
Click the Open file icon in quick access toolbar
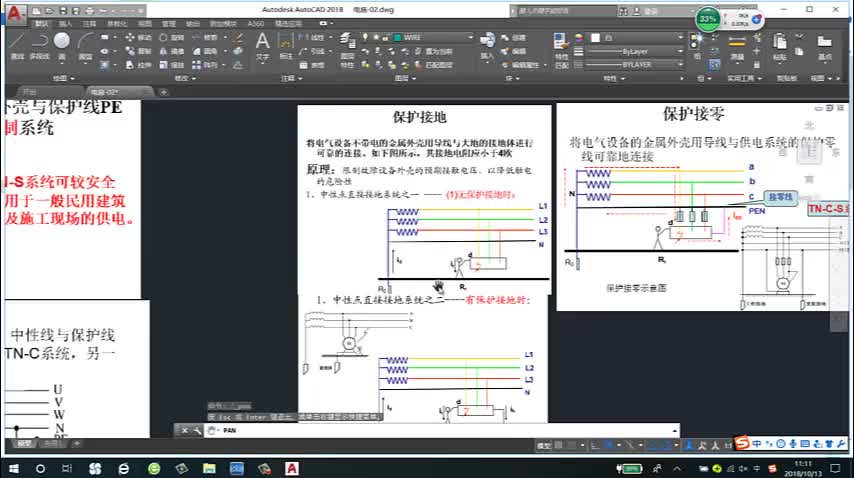(x=50, y=10)
